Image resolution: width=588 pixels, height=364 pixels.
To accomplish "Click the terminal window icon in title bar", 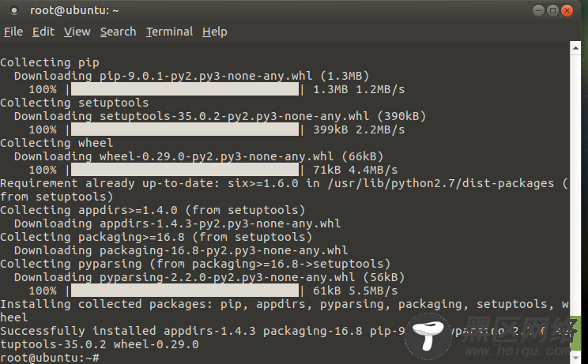I will (14, 10).
